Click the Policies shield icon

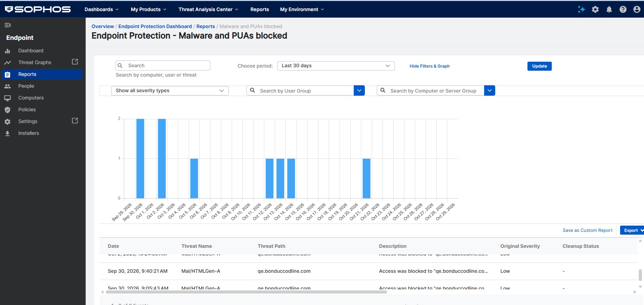pyautogui.click(x=7, y=110)
